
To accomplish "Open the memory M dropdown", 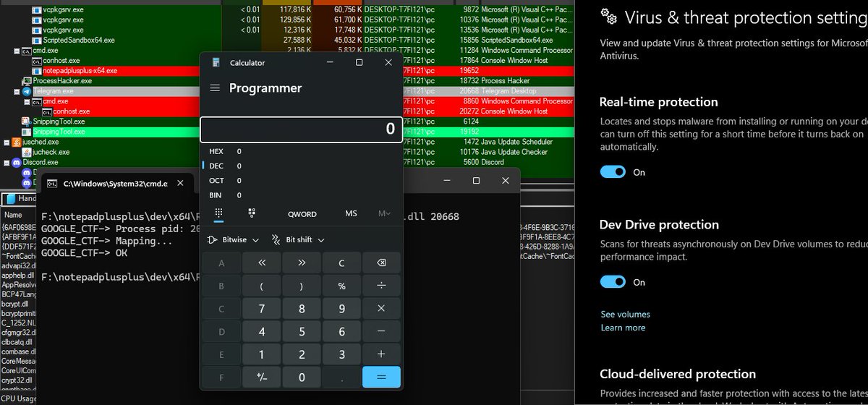I will (384, 213).
